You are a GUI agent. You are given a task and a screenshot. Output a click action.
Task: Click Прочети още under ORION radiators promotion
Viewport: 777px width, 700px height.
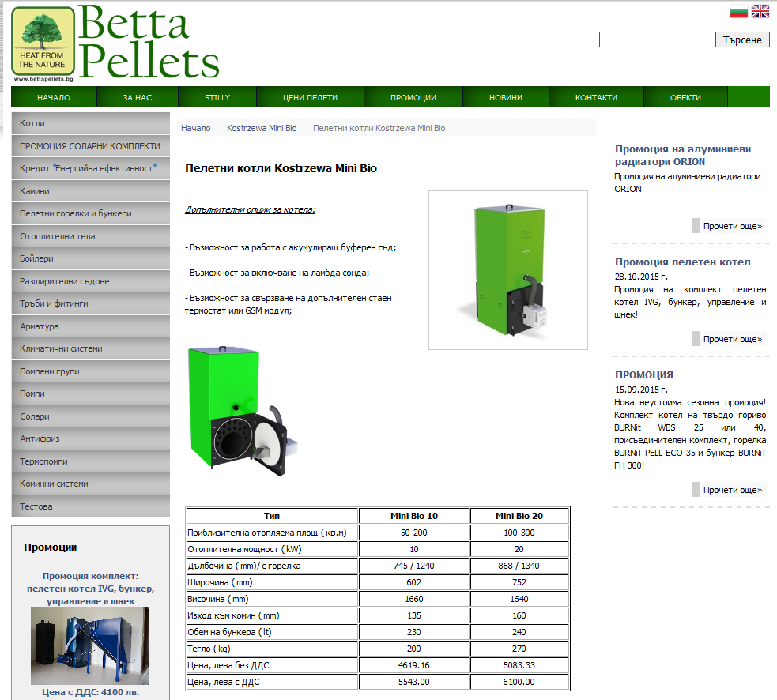732,226
